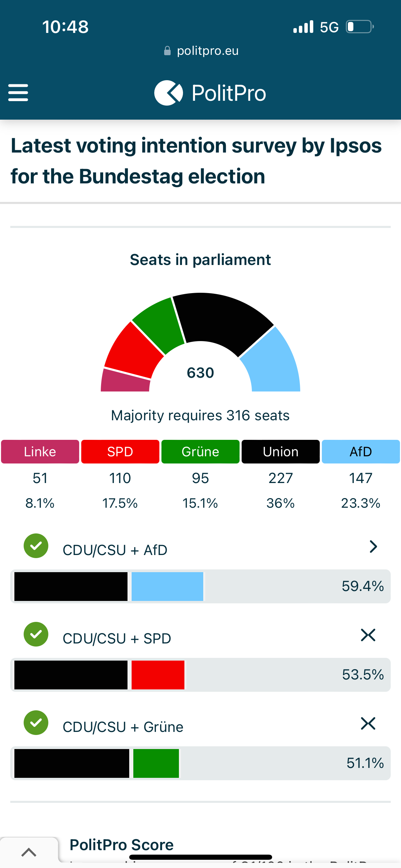Open the politpro.eu address bar
Viewport: 401px width, 868px height.
(207, 51)
